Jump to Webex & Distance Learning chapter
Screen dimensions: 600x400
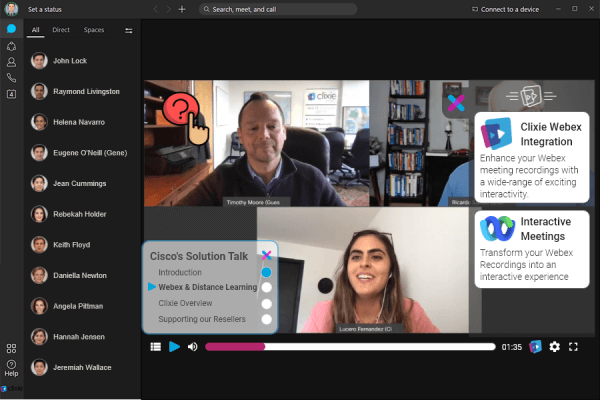coord(207,287)
